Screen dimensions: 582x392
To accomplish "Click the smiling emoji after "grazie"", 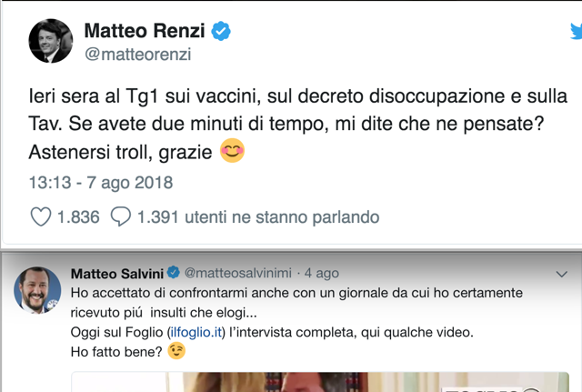I will click(x=233, y=152).
